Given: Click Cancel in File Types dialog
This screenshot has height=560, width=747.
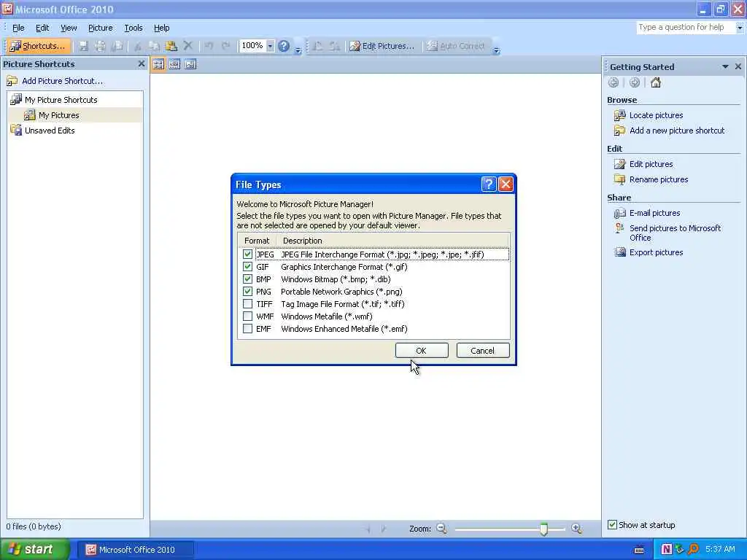Looking at the screenshot, I should pyautogui.click(x=483, y=351).
